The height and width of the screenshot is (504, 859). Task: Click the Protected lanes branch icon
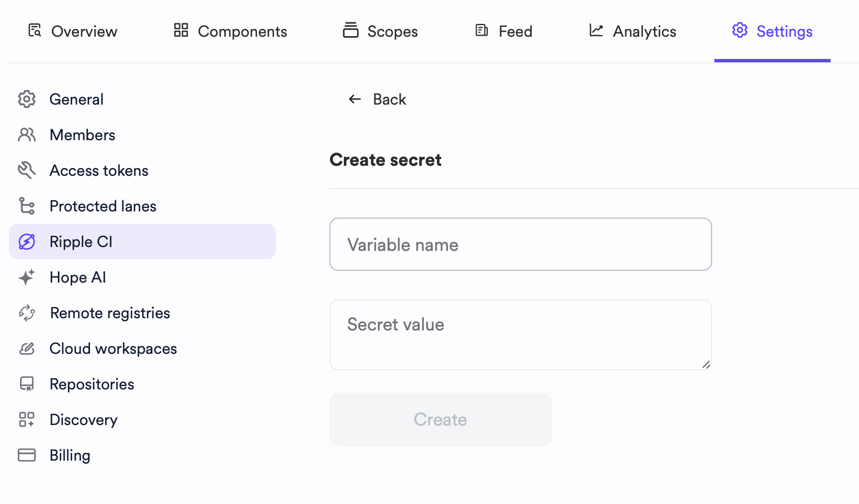click(x=27, y=206)
